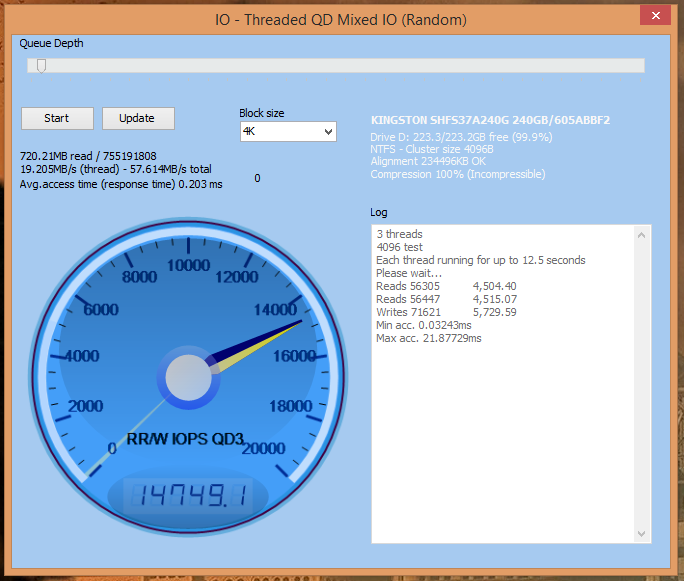Click the IOPS gauge digital readout 14749.1
Image resolution: width=684 pixels, height=581 pixels.
[x=188, y=495]
